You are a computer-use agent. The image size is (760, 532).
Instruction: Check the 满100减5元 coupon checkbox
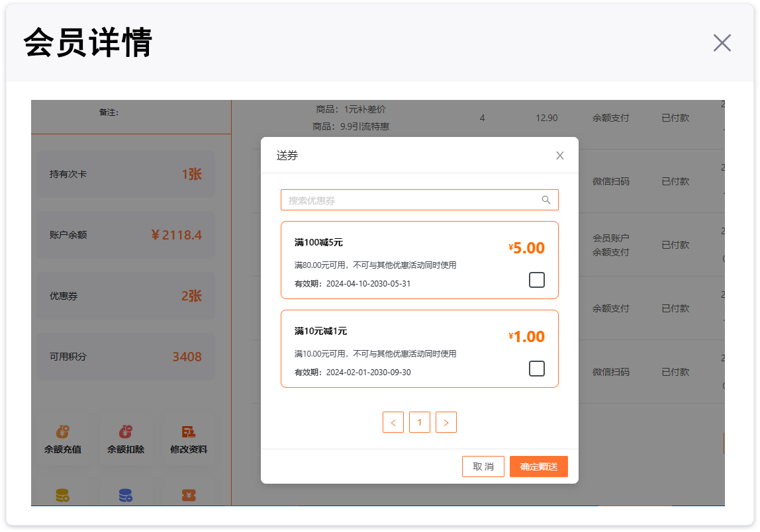tap(537, 280)
